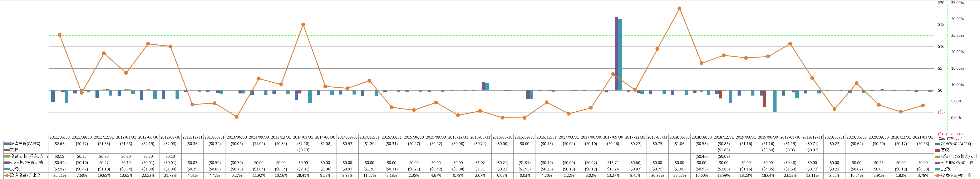This screenshot has height=179, width=980.
Task: Click the ($1.86) acquisition cell
Action: coord(724,150)
